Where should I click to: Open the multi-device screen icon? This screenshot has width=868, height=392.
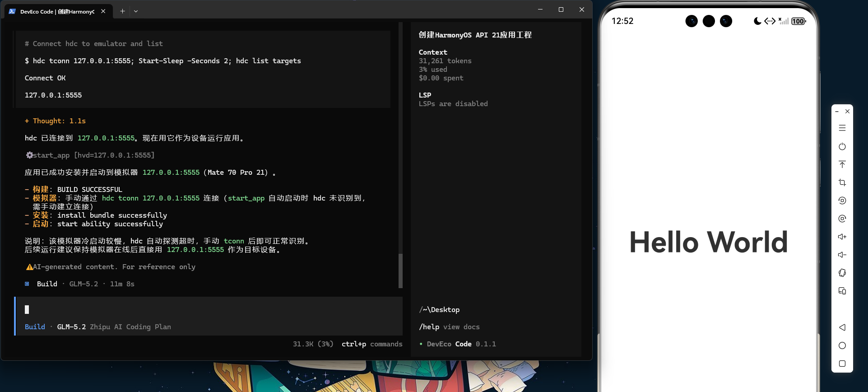pyautogui.click(x=842, y=291)
